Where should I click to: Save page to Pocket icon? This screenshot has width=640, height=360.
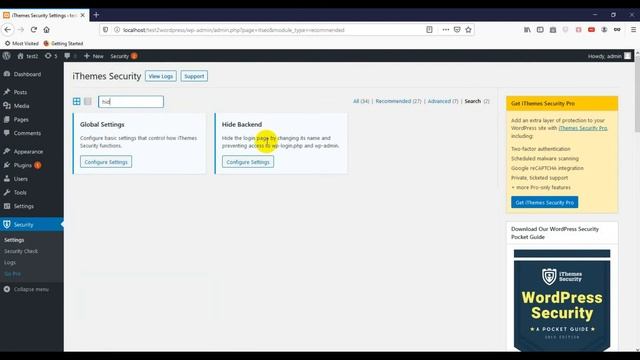(x=457, y=29)
